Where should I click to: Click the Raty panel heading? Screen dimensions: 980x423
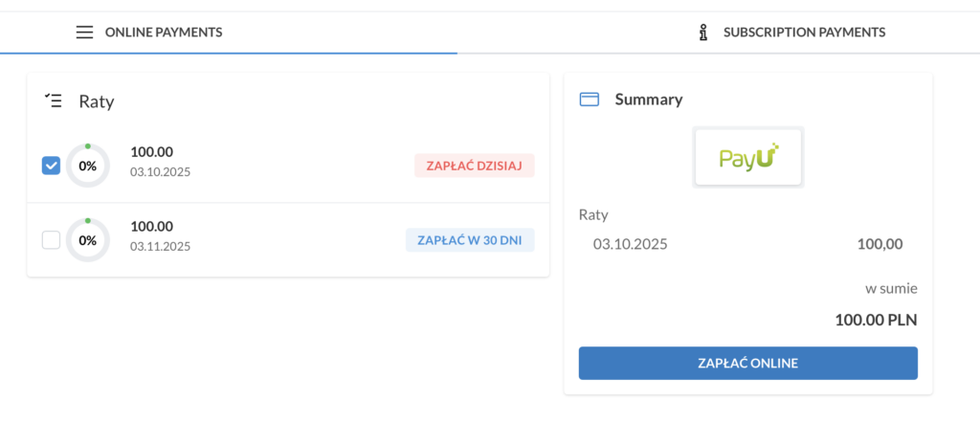[97, 101]
